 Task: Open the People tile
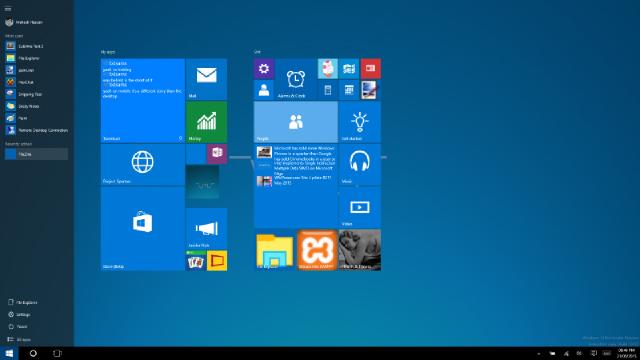pyautogui.click(x=296, y=122)
